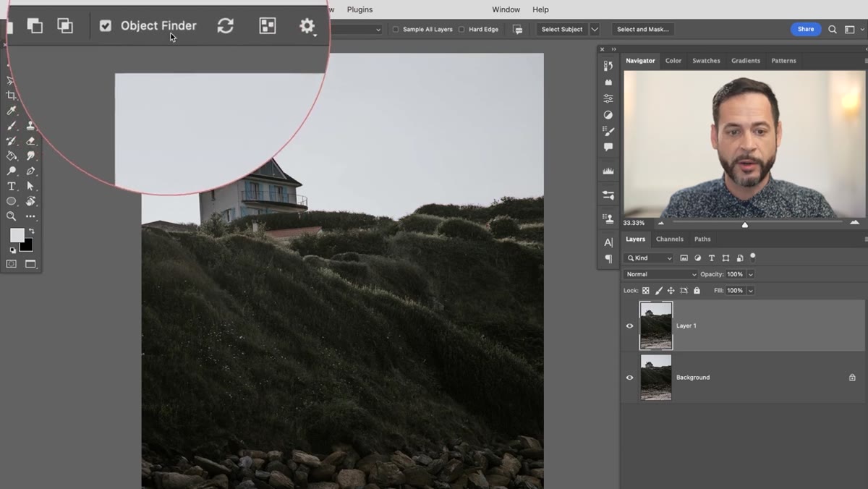Viewport: 868px width, 489px height.
Task: Select the Smudge tool
Action: pos(30,156)
